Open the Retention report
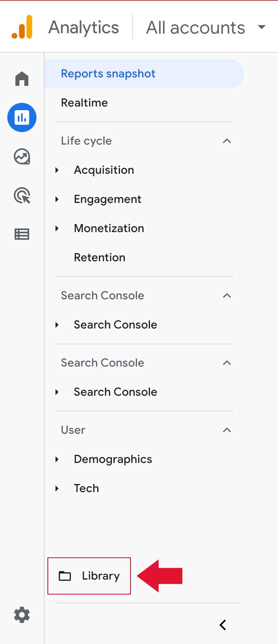 [x=99, y=257]
